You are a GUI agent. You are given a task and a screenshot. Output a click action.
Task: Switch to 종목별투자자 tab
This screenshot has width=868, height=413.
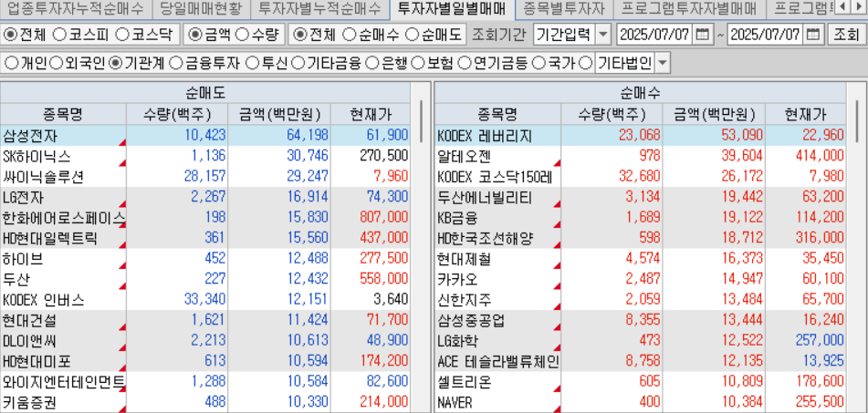(564, 7)
